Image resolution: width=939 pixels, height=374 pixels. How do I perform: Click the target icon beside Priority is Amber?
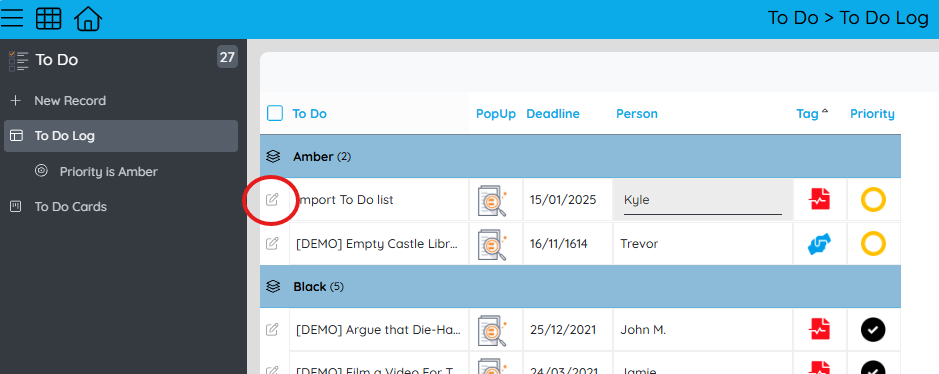tap(42, 171)
